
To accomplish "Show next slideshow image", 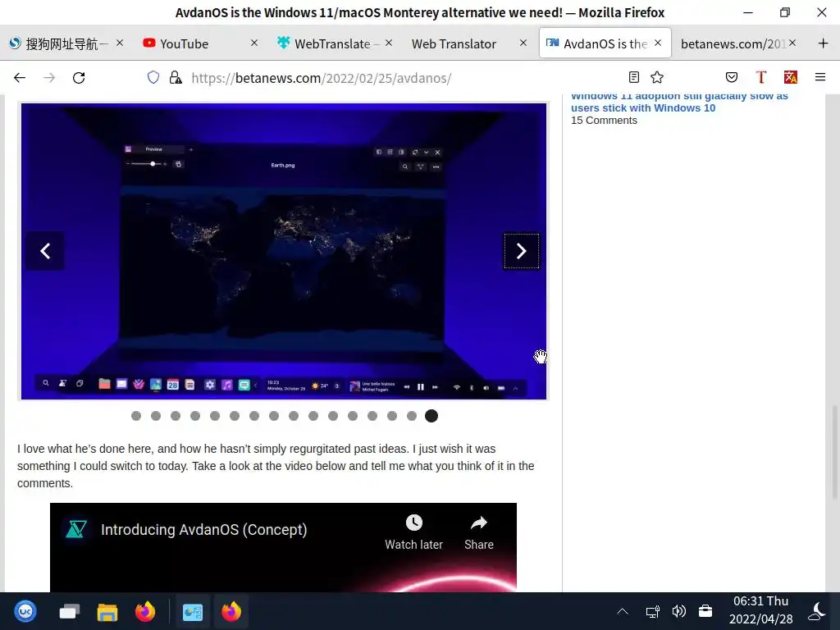I will (521, 251).
